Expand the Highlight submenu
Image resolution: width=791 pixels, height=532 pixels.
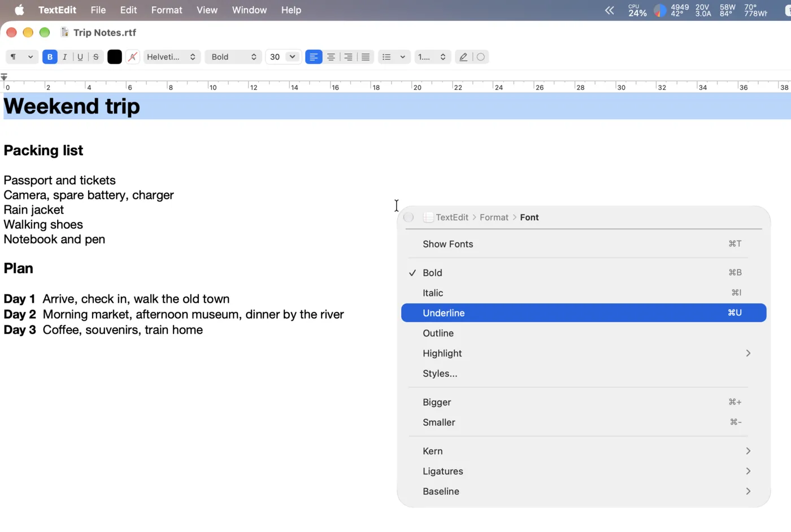pos(584,354)
